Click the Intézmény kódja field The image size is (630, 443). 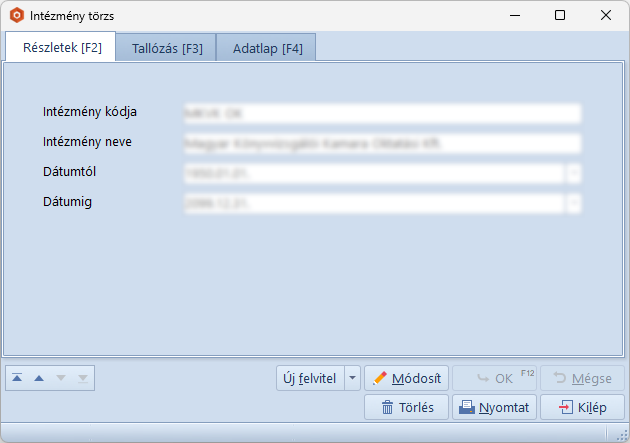coord(382,113)
